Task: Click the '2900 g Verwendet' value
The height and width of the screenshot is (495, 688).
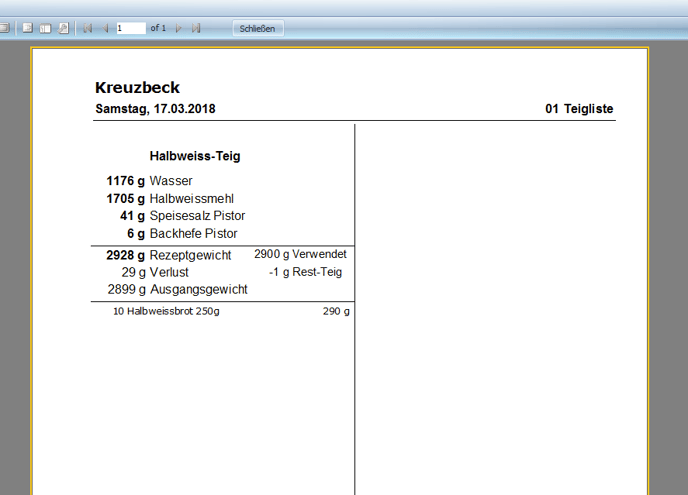Action: coord(300,254)
